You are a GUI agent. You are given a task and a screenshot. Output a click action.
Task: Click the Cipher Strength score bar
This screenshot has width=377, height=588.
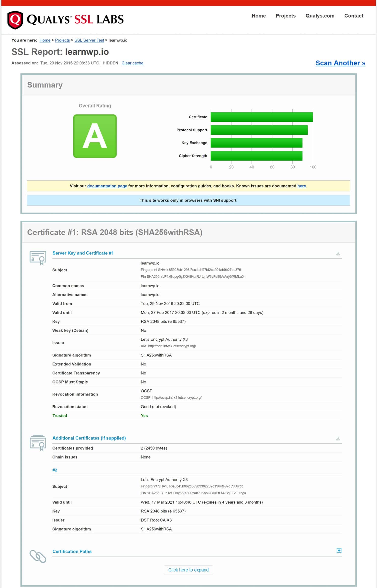click(x=256, y=156)
